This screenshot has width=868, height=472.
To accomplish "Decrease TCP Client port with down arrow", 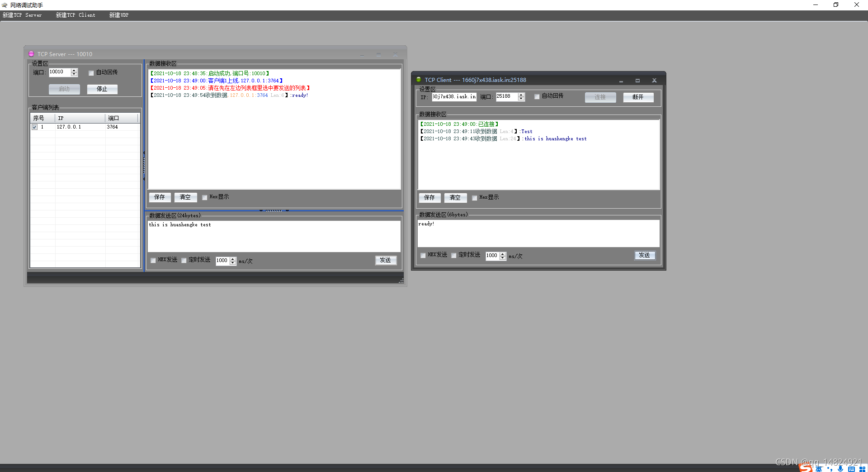I will coord(521,99).
